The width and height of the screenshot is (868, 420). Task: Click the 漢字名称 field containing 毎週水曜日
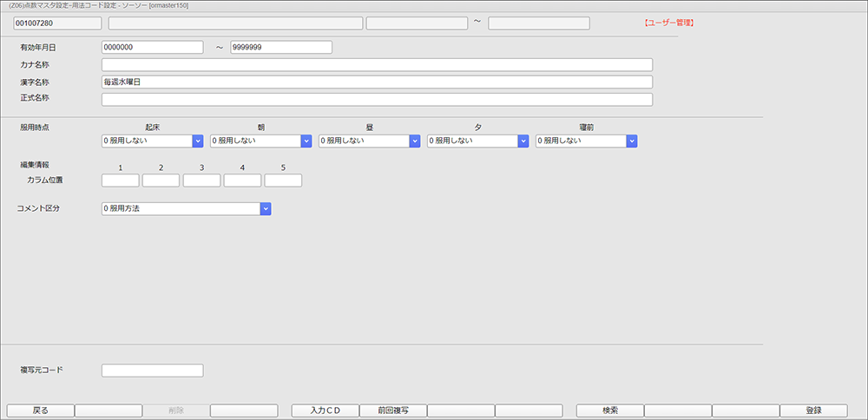[377, 82]
